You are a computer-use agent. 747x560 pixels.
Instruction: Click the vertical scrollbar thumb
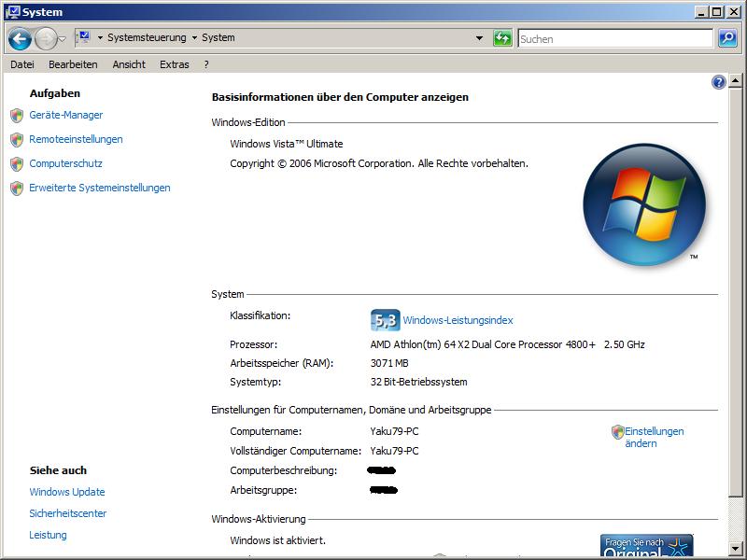(x=735, y=293)
